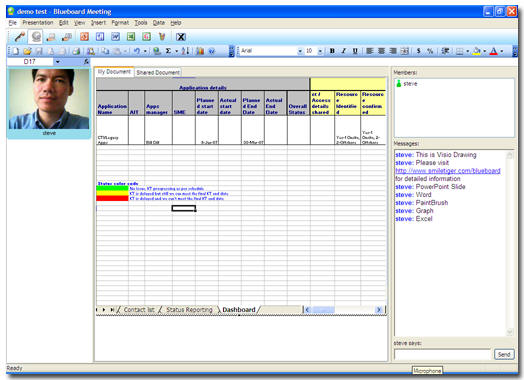
Task: Open the Presentation menu
Action: point(38,23)
